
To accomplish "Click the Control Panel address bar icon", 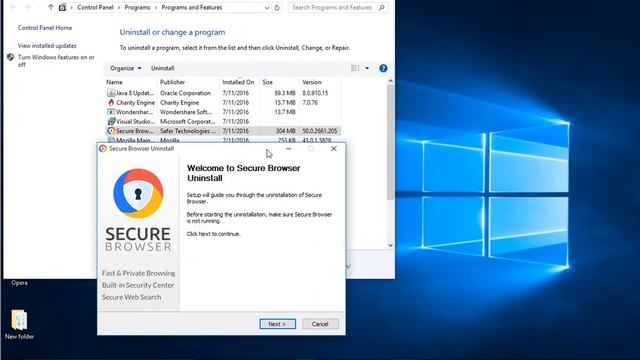I will tap(62, 7).
